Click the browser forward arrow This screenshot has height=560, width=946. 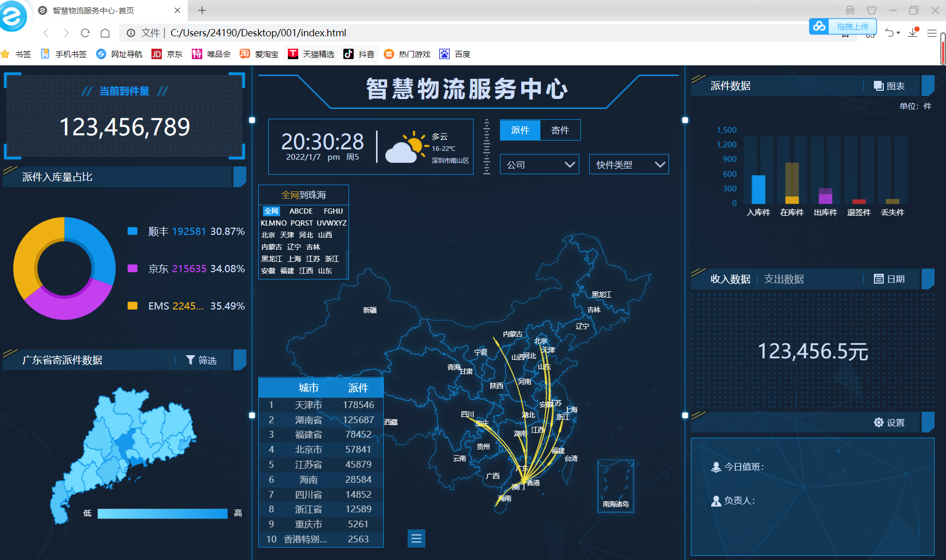[66, 33]
